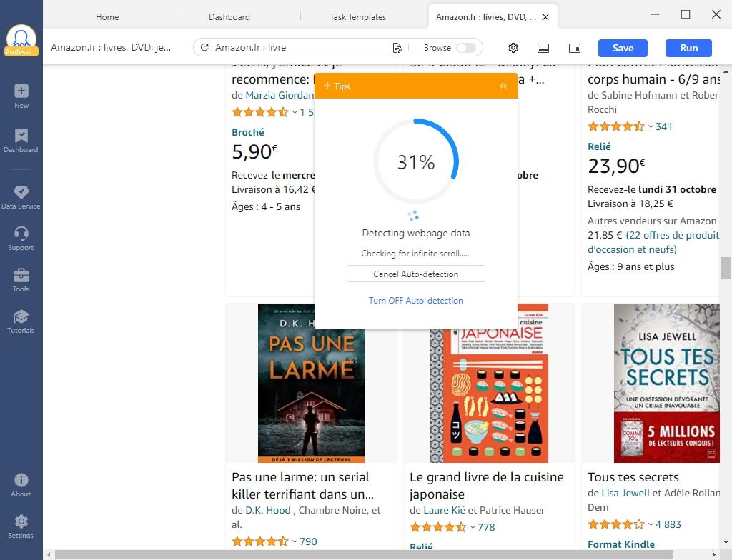The width and height of the screenshot is (732, 560).
Task: Click the Octoparse Professional account avatar
Action: click(21, 41)
